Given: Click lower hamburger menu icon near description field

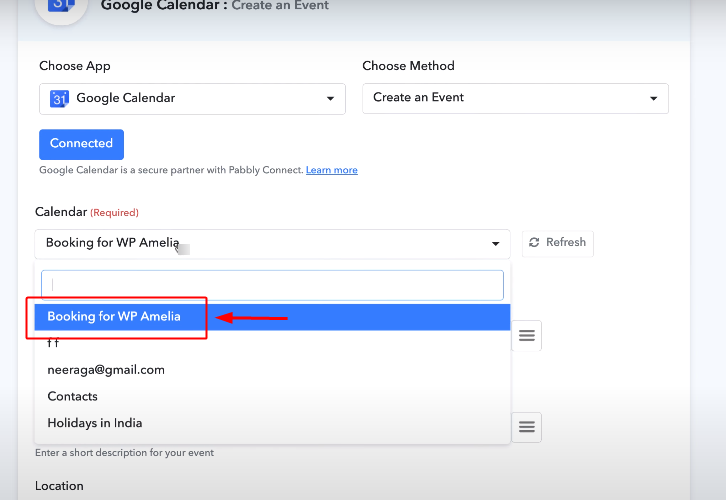Looking at the screenshot, I should [526, 427].
